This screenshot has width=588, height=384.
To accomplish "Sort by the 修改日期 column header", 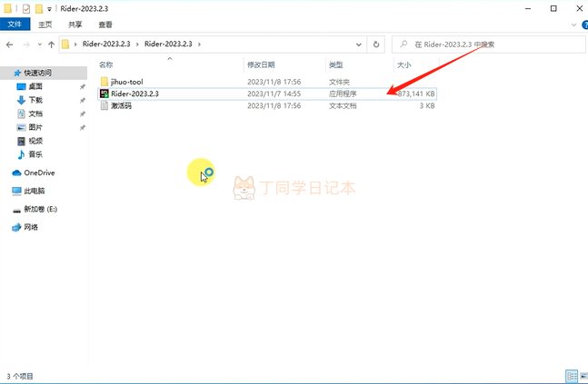I will point(261,64).
